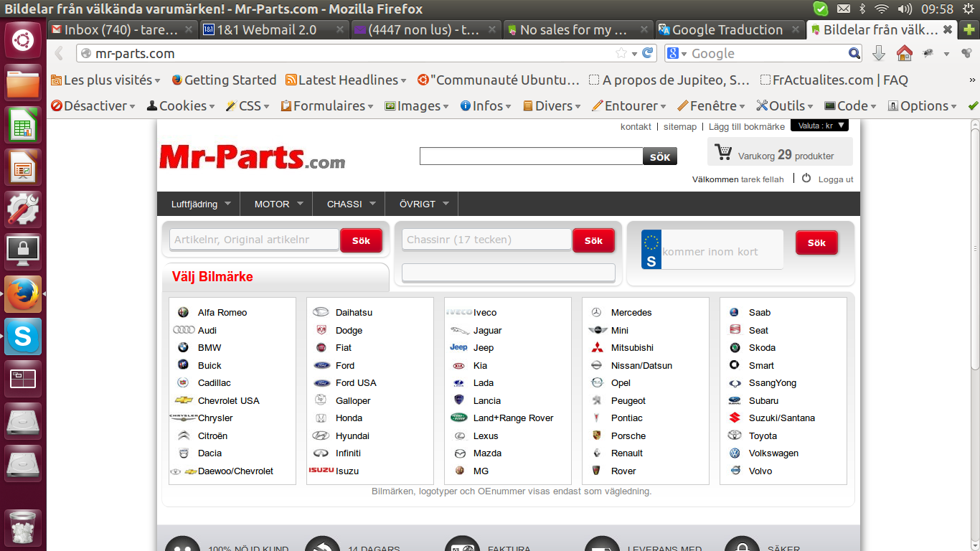The width and height of the screenshot is (980, 551).
Task: Go to the browser home page icon
Action: coord(904,53)
